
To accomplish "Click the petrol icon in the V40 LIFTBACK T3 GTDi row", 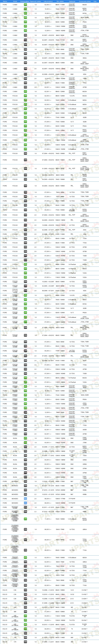I will coord(25,616).
